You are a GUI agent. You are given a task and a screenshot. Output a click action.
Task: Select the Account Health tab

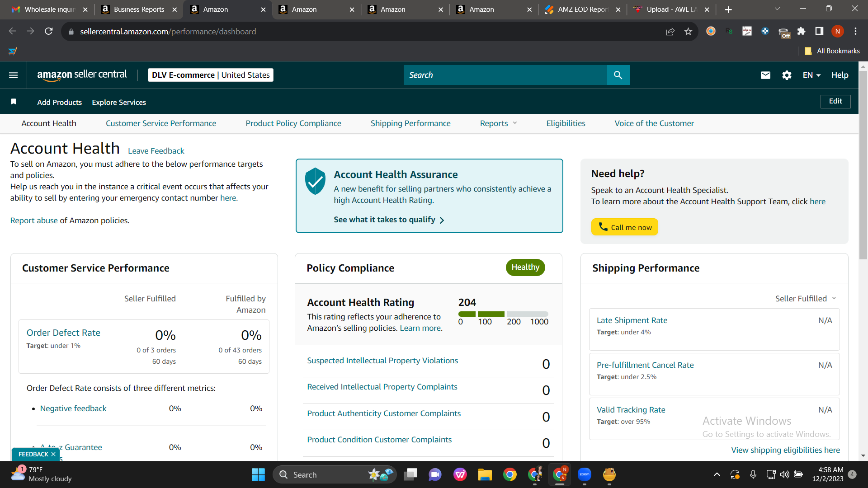coord(49,123)
